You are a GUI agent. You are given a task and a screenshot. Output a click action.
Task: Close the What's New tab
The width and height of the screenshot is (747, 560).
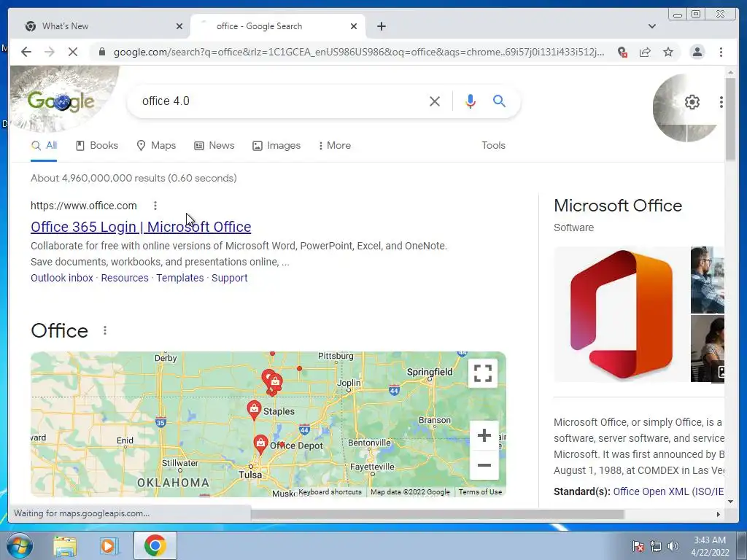(x=179, y=26)
